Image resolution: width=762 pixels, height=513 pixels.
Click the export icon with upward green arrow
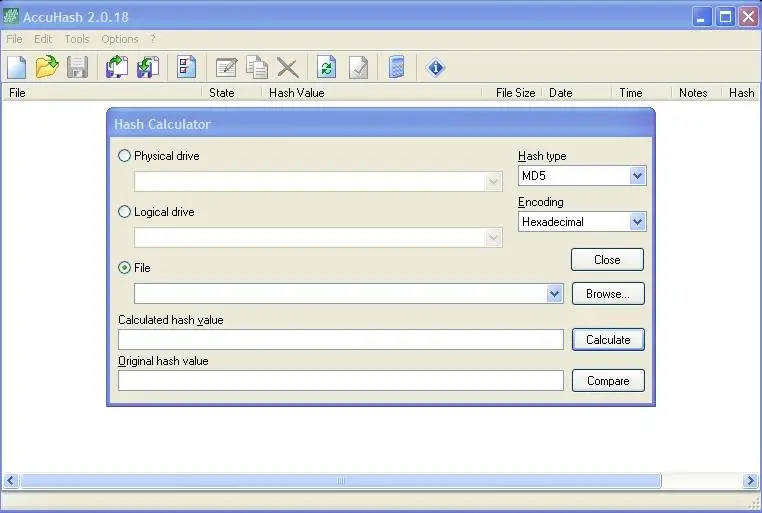[117, 67]
